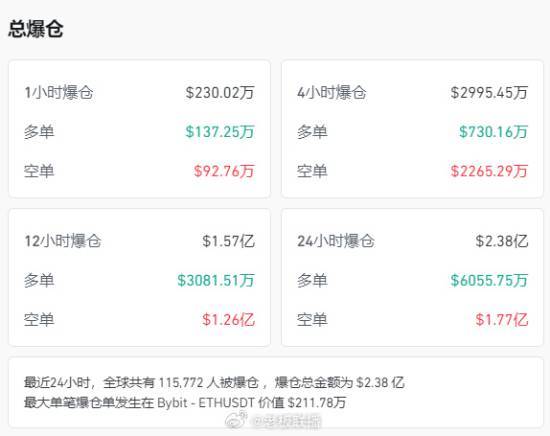Click the $1.57亿 total value

point(228,241)
